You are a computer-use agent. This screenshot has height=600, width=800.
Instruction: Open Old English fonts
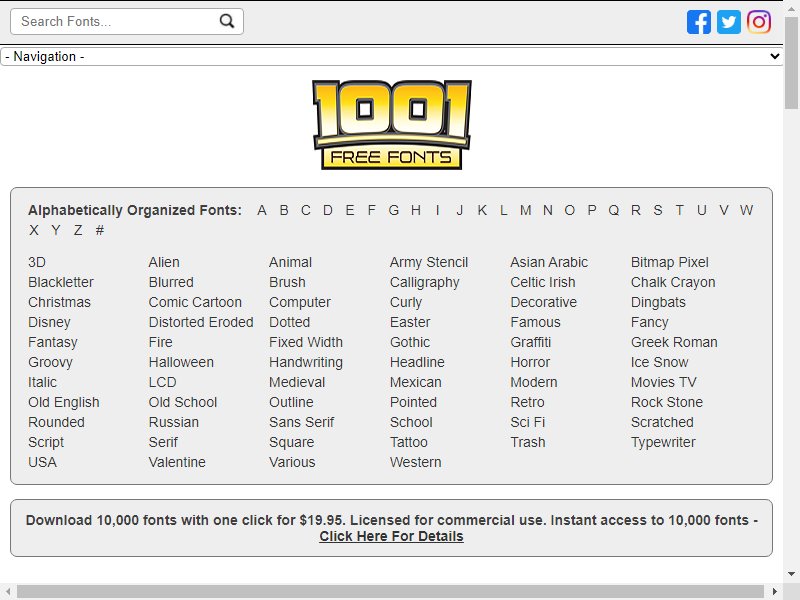[64, 403]
